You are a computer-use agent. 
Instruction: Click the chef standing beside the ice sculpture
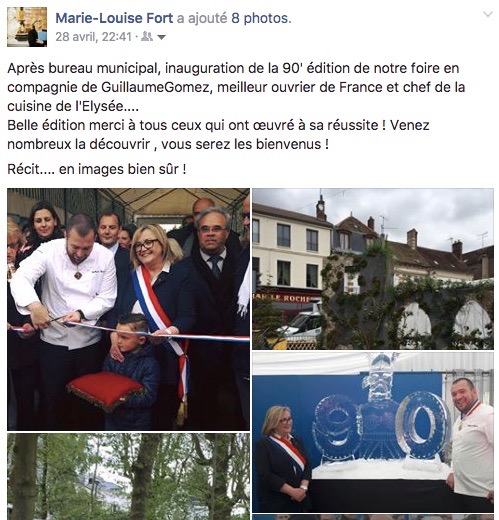tap(471, 443)
